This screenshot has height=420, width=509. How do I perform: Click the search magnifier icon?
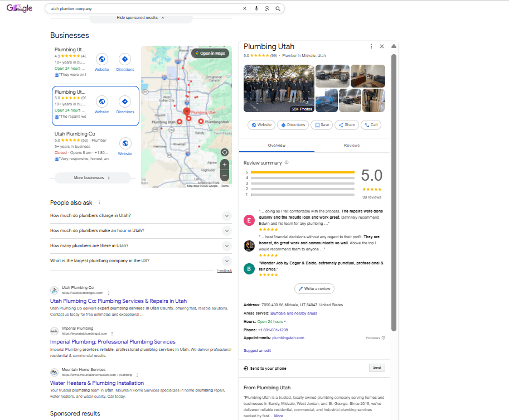278,8
